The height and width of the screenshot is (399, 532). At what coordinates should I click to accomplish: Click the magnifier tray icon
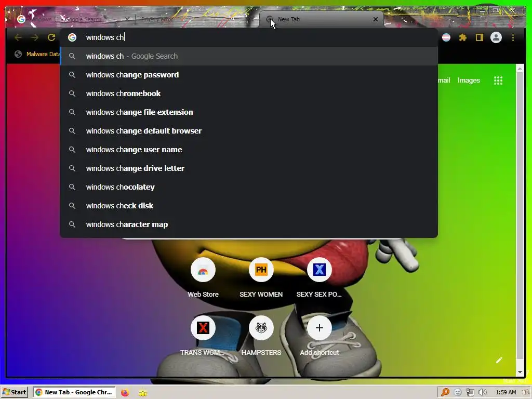[445, 392]
